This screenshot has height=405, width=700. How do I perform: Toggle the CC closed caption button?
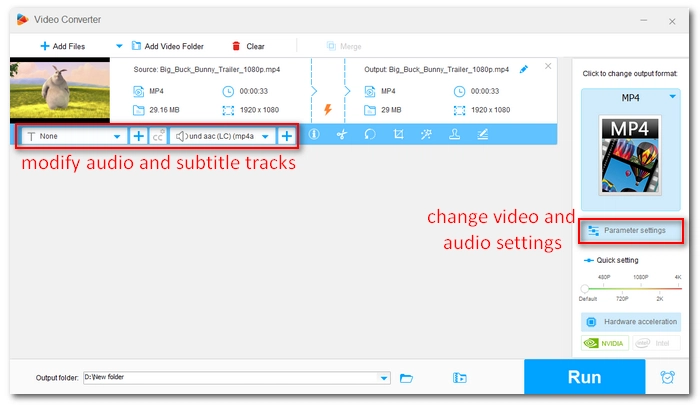point(158,135)
